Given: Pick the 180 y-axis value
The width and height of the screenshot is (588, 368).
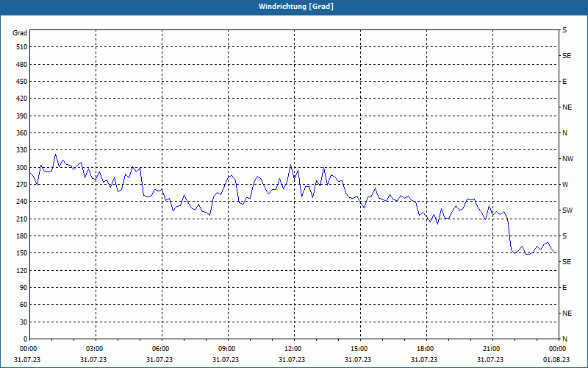Looking at the screenshot, I should (x=22, y=236).
